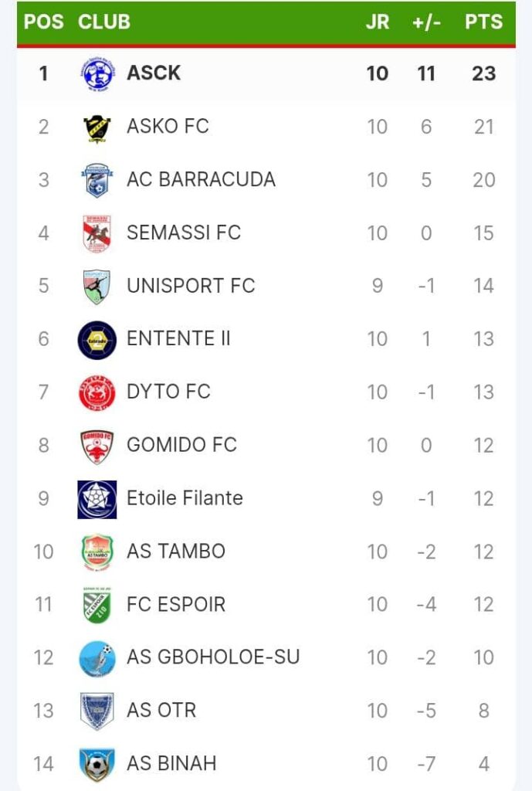Click the POS column header
This screenshot has height=791, width=532.
pos(44,22)
